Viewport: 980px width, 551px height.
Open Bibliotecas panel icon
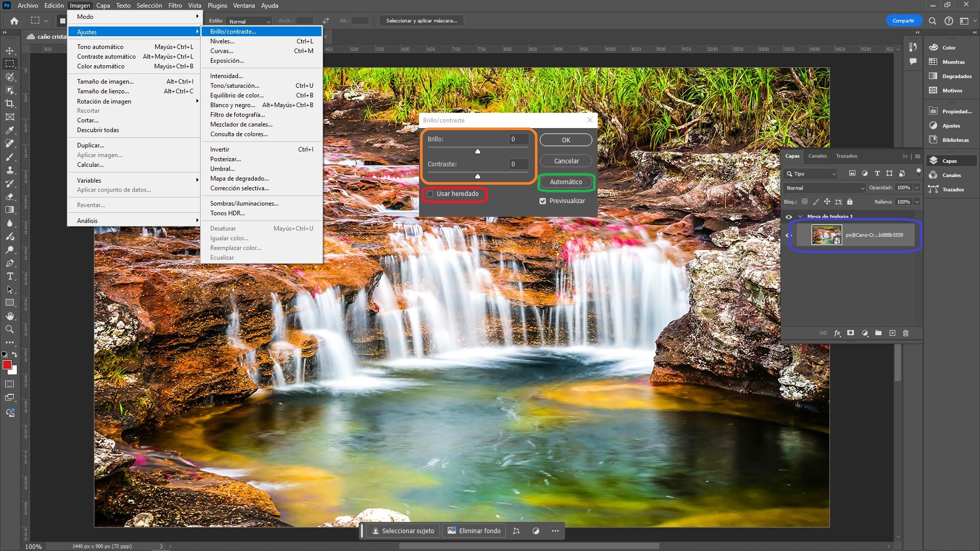[933, 140]
